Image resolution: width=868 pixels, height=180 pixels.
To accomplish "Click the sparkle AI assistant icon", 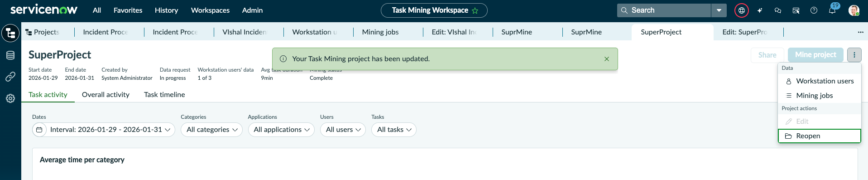I will tap(760, 10).
